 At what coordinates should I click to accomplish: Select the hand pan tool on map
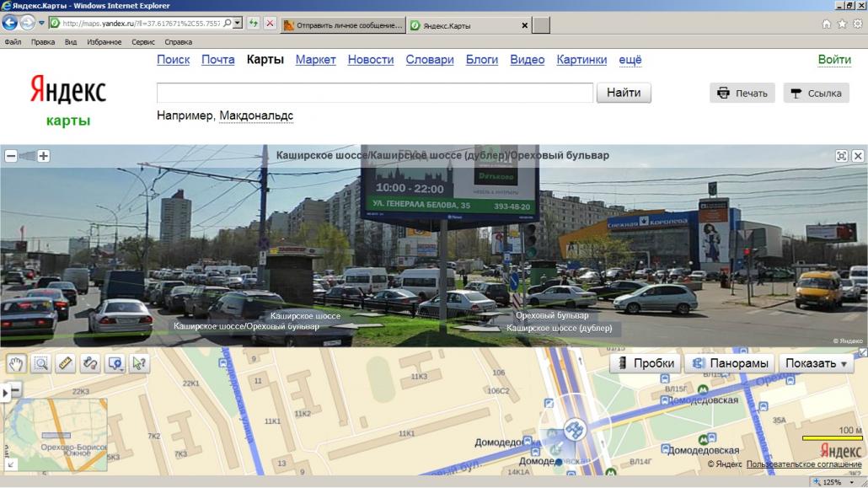pyautogui.click(x=16, y=363)
